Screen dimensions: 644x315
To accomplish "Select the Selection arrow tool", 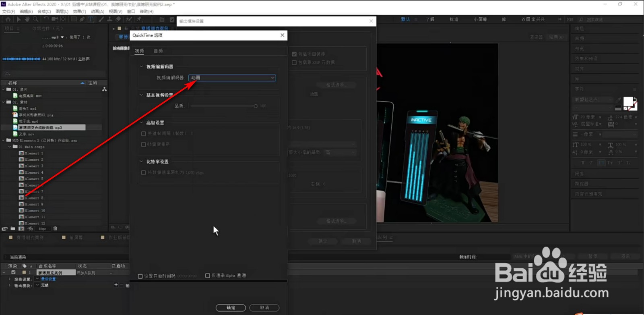I will click(19, 19).
